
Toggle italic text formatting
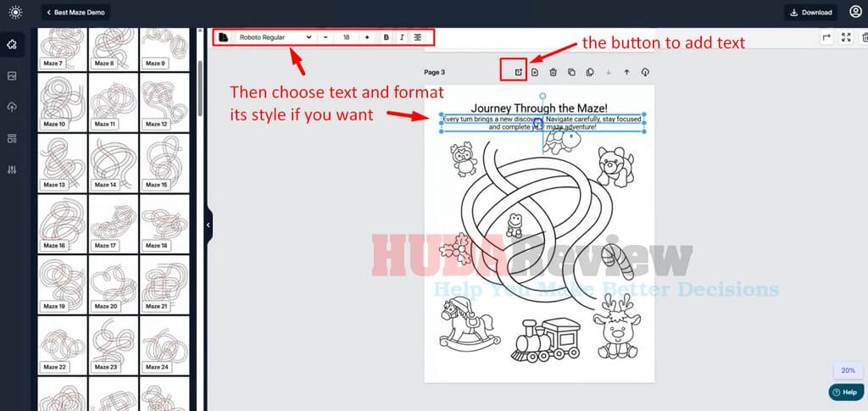pos(402,37)
